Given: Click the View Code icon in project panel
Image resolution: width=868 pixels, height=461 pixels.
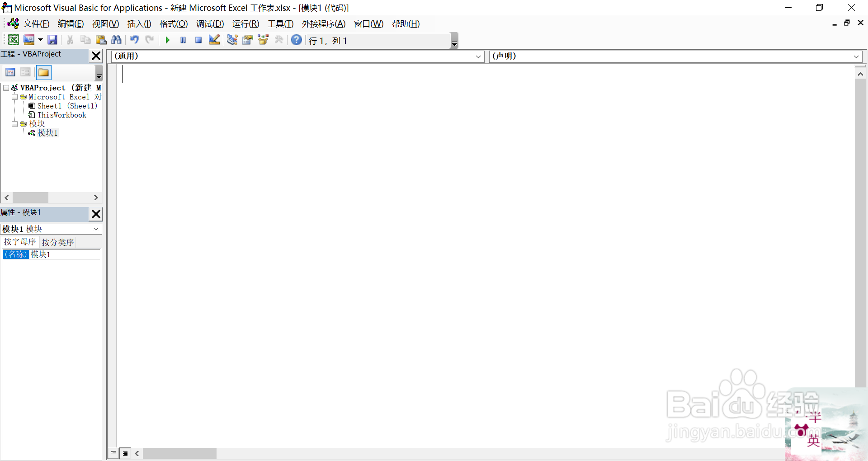Looking at the screenshot, I should [10, 72].
